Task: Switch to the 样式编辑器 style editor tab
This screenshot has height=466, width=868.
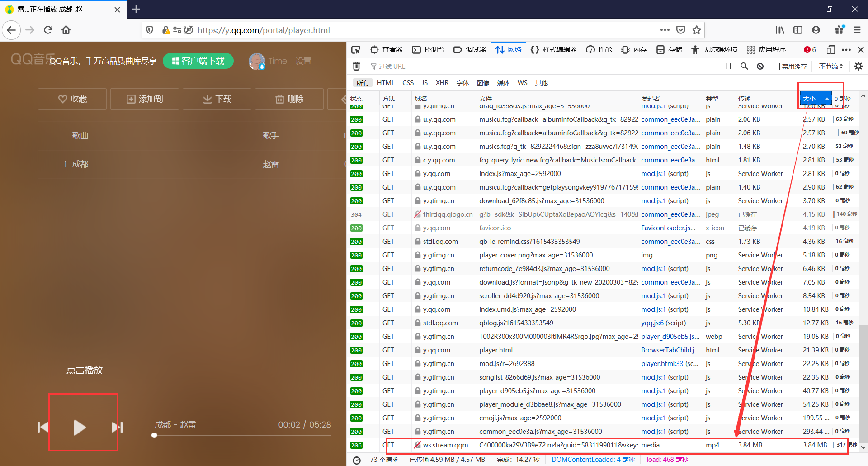Action: [x=554, y=50]
